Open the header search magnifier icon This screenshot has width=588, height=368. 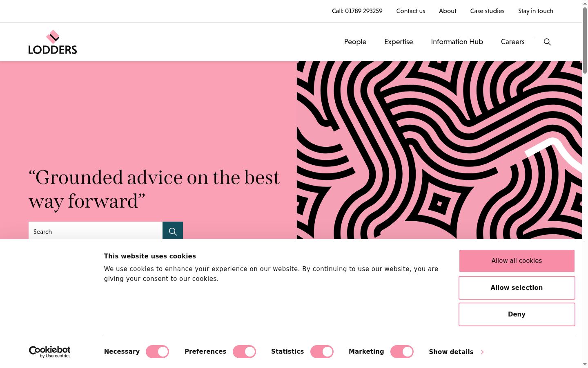pos(547,42)
